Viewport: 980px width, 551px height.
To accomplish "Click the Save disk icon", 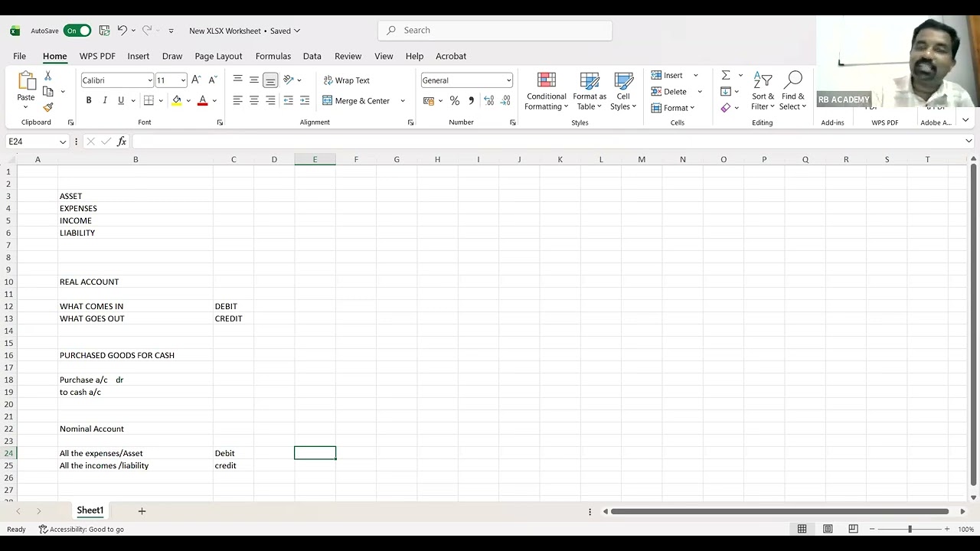I will 104,31.
